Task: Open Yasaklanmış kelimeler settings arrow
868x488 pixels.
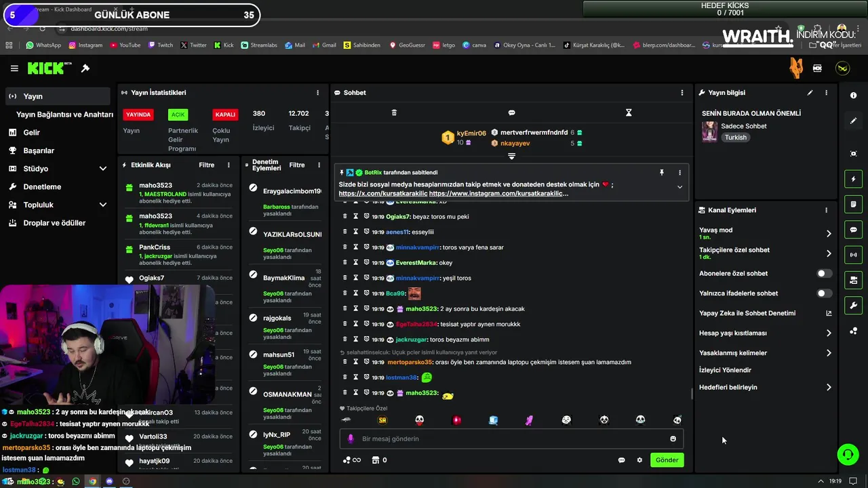Action: pos(829,353)
